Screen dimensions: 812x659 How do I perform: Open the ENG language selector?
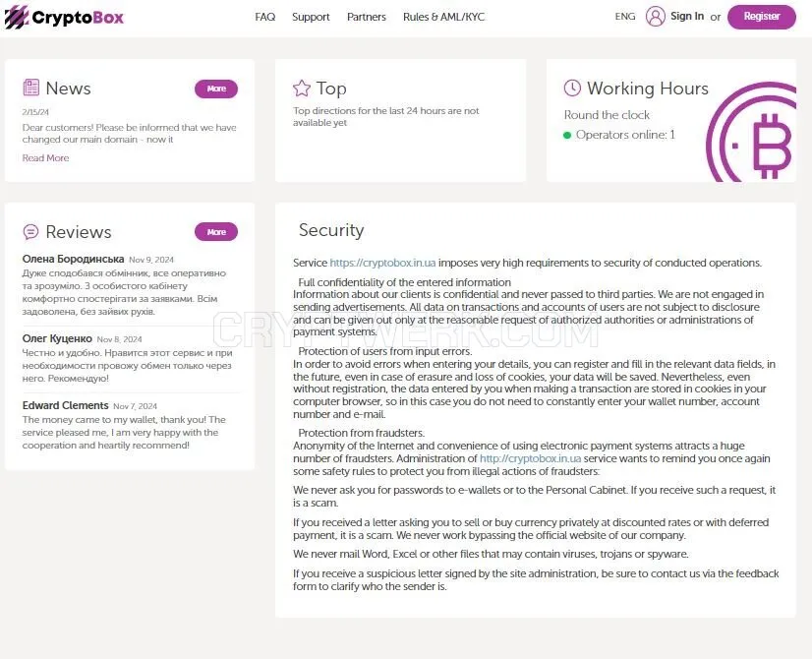click(625, 17)
